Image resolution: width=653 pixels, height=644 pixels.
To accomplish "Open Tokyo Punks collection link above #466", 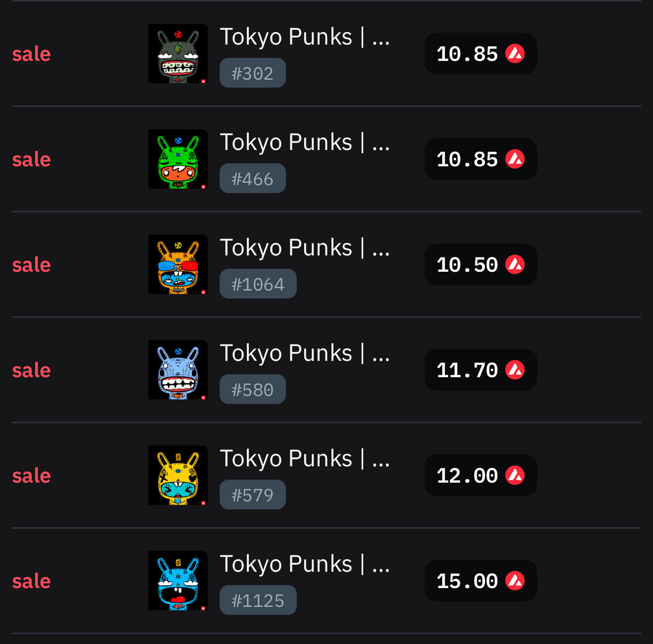I will 304,143.
